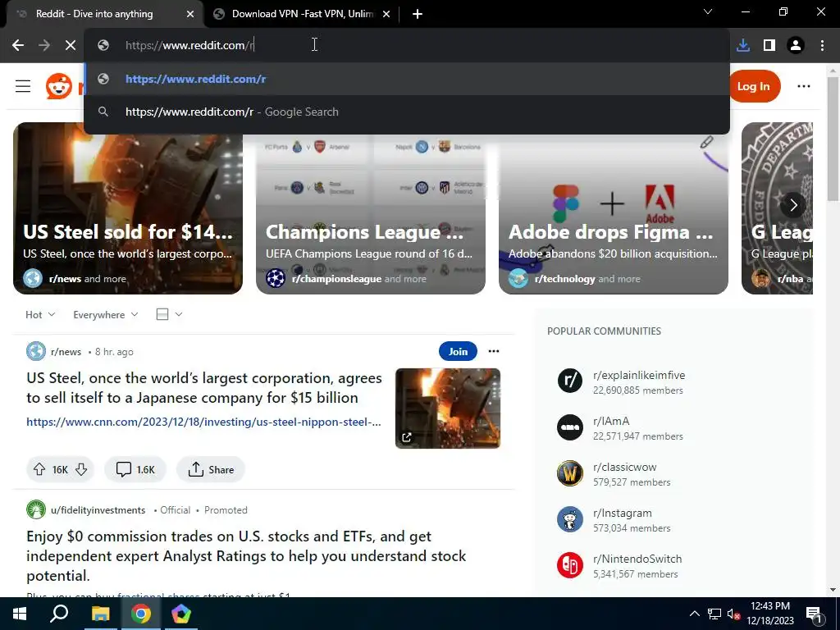
Task: Open the r/explainlikeimfive community name
Action: coord(638,375)
